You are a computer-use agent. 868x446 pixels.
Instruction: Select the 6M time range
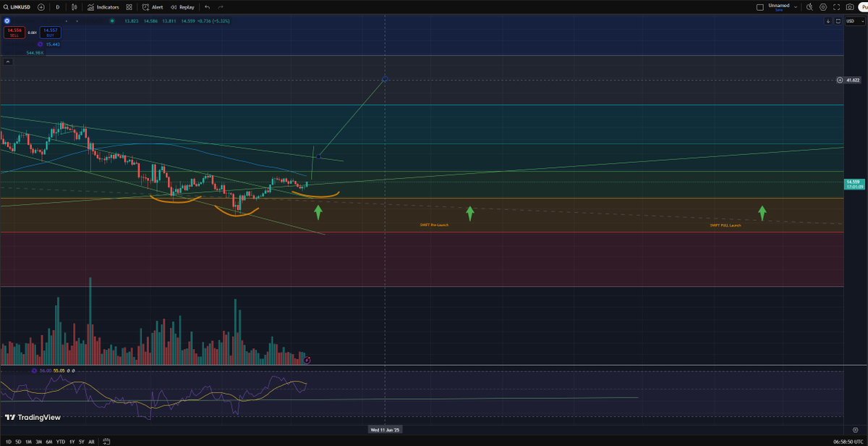click(x=48, y=441)
